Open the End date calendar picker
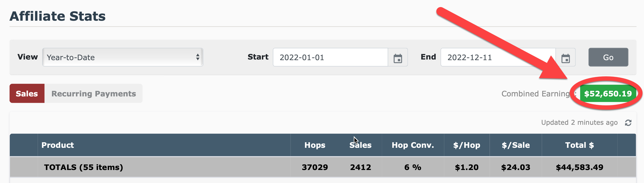Screen dimensions: 644x183 coord(565,58)
